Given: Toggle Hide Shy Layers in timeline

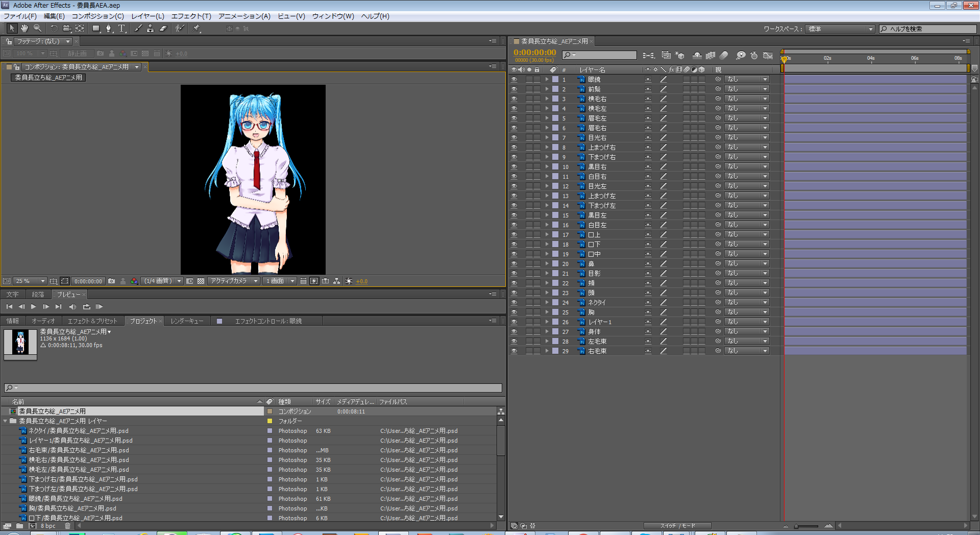Looking at the screenshot, I should coord(697,55).
